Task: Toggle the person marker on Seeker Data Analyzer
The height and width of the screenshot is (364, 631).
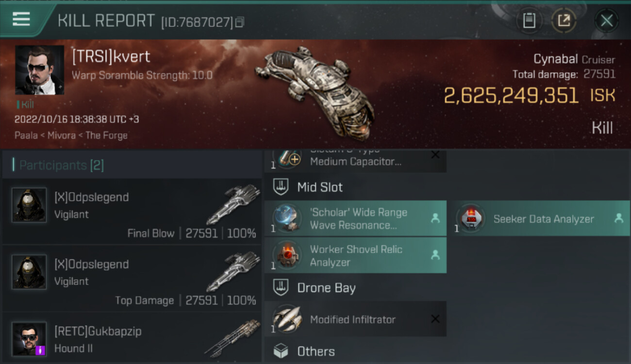Action: pyautogui.click(x=619, y=218)
